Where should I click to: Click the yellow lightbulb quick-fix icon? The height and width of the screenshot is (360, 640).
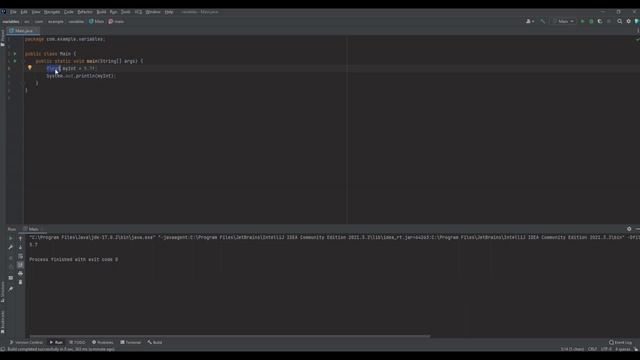(30, 68)
